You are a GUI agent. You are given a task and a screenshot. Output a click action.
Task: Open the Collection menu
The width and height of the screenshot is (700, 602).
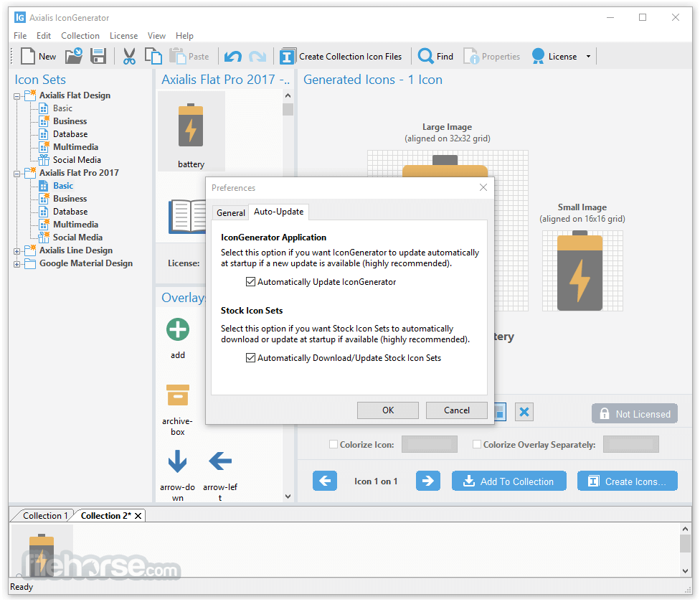point(80,36)
